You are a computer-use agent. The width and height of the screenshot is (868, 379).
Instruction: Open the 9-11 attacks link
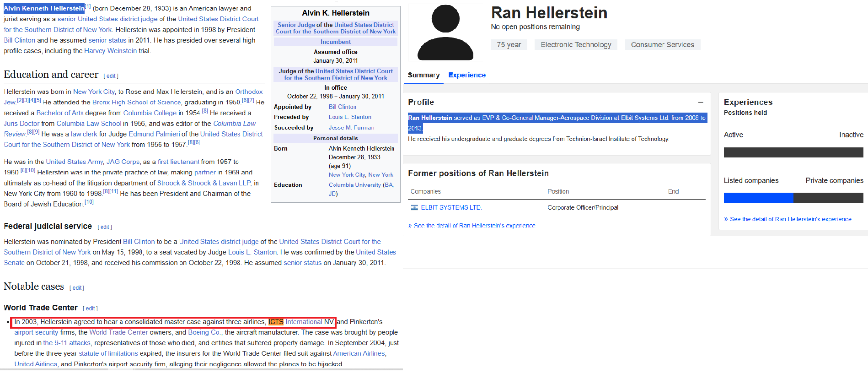tap(67, 343)
